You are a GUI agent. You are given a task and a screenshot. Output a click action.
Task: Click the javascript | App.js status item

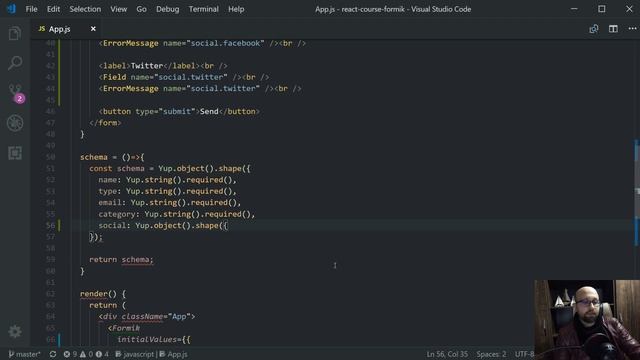pos(151,354)
